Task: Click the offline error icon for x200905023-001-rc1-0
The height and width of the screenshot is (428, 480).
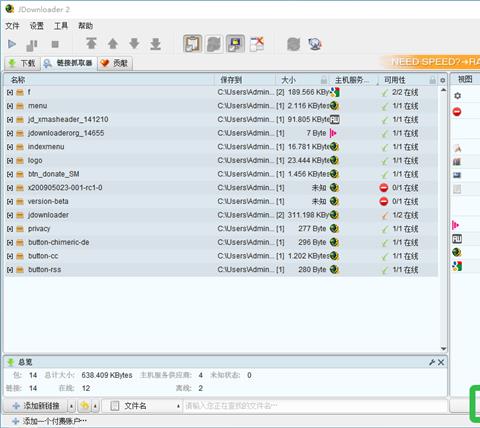Action: [x=384, y=188]
